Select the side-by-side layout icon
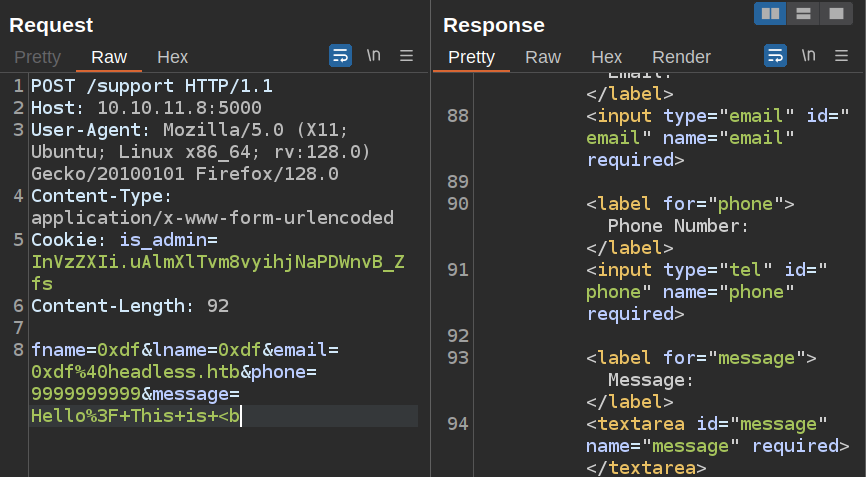 pos(770,14)
